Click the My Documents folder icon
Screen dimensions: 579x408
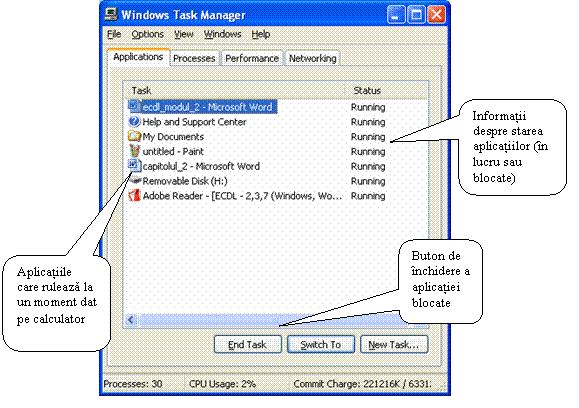pos(134,136)
